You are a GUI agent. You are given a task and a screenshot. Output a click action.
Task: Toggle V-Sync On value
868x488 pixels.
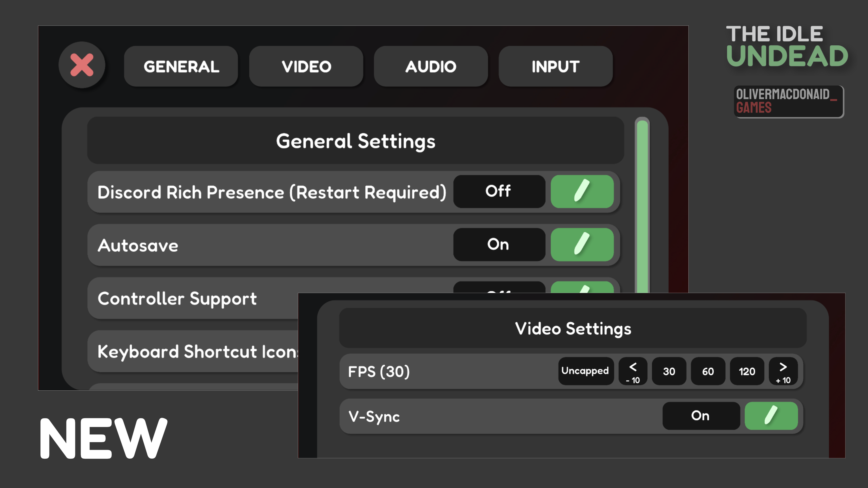pyautogui.click(x=701, y=416)
